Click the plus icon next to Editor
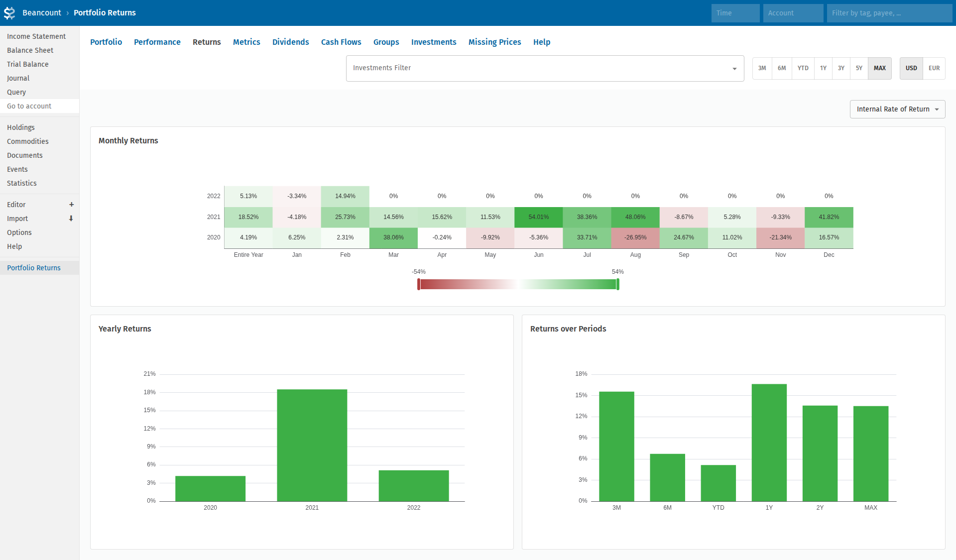This screenshot has width=956, height=560. (x=71, y=205)
